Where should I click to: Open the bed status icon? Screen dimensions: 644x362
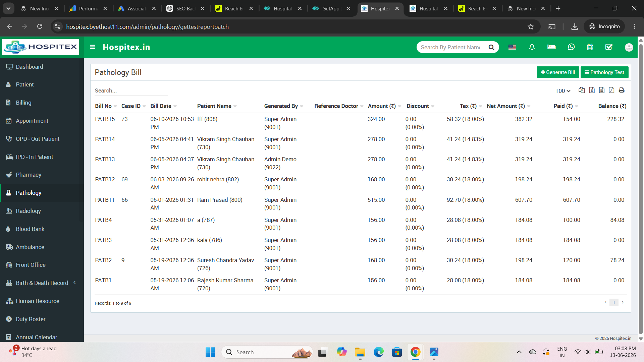[x=551, y=47]
